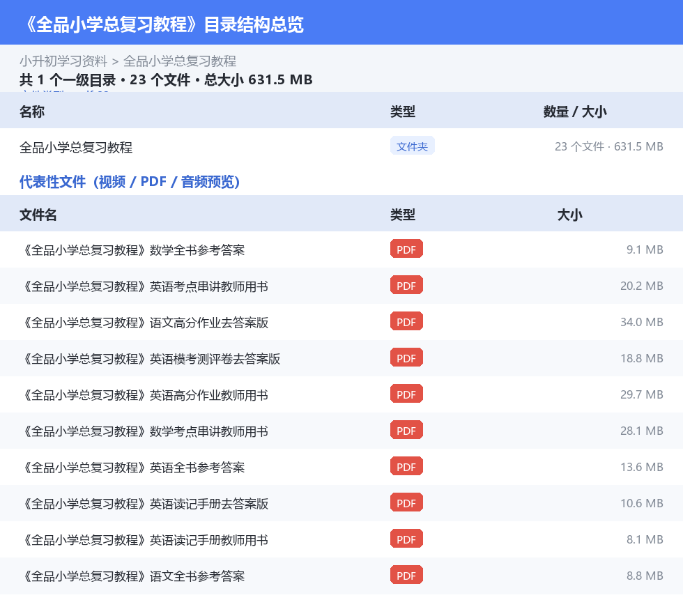Viewport: 683px width, 616px height.
Task: Click the 文件名 column header
Action: point(38,215)
